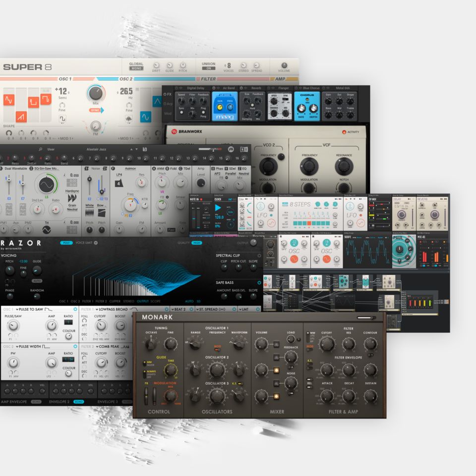Toggle the Razor SAFE BASS power button
Image resolution: width=476 pixels, height=476 pixels.
[x=259, y=283]
